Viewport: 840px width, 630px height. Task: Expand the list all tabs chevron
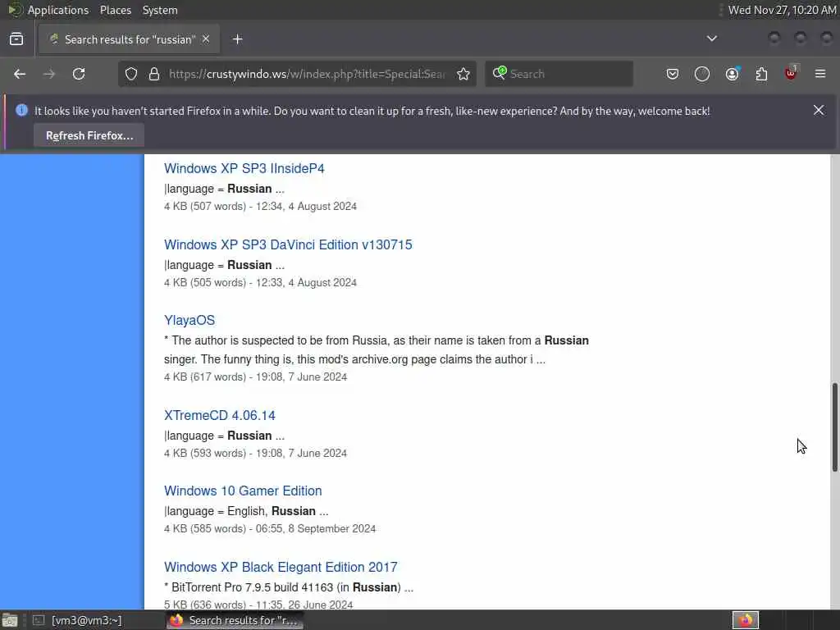coord(712,39)
